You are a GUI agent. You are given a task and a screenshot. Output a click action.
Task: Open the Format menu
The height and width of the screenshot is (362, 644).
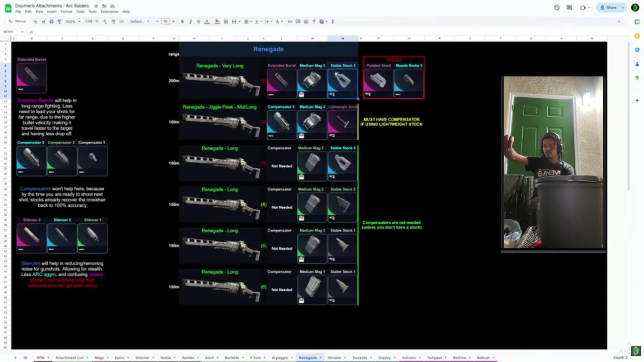pyautogui.click(x=66, y=12)
